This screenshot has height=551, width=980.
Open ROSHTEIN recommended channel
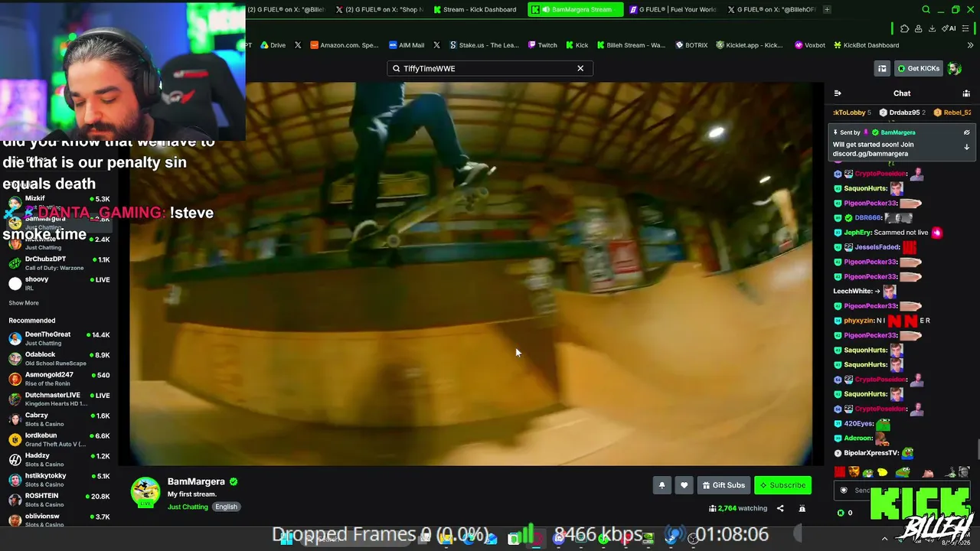tap(60, 500)
